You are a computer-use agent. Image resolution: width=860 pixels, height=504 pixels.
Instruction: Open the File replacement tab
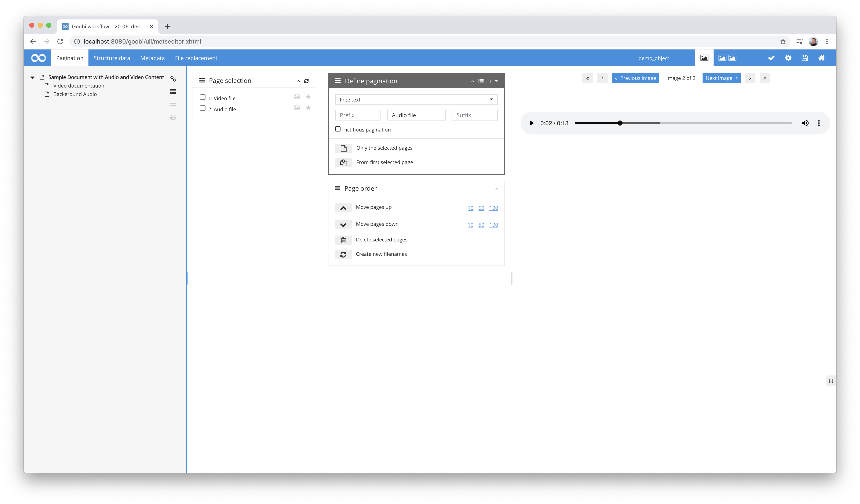pos(196,58)
